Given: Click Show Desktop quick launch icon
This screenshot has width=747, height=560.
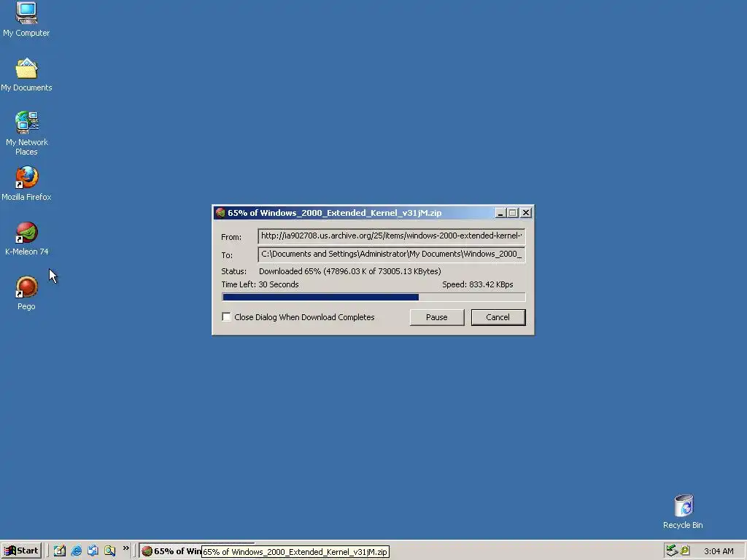Looking at the screenshot, I should (x=60, y=551).
